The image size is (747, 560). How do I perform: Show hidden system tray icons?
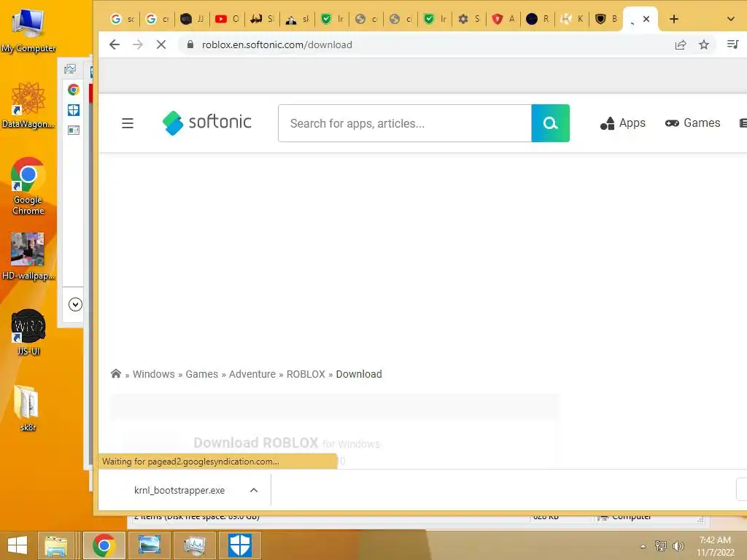(x=643, y=546)
